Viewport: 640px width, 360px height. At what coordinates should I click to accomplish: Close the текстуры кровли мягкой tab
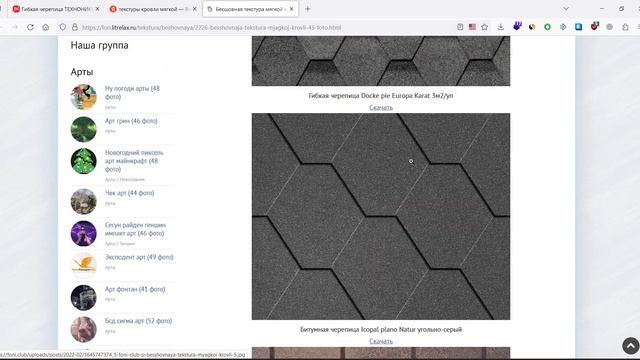coord(194,9)
